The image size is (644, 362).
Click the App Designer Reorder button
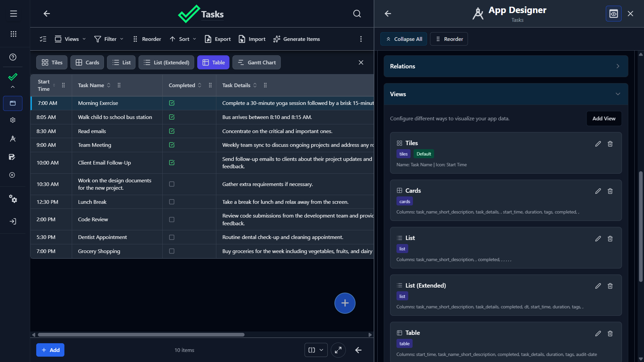(449, 39)
